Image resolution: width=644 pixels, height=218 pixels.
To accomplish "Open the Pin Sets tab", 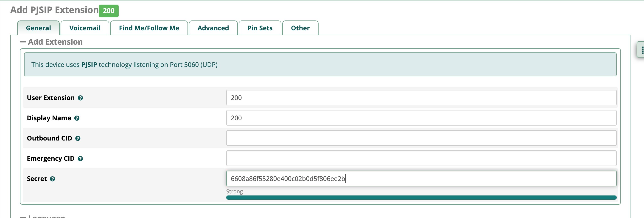I will click(x=260, y=28).
